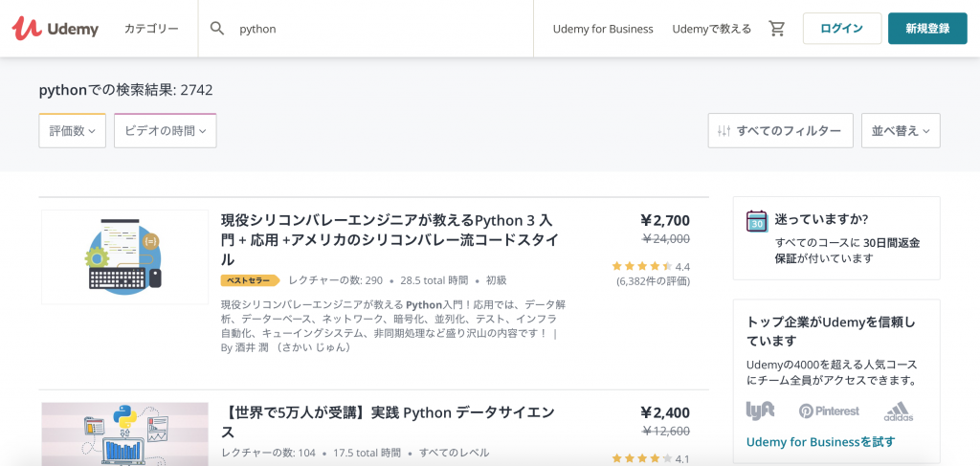Image resolution: width=980 pixels, height=466 pixels.
Task: Click 28.5 total 時間 text
Action: 434,280
